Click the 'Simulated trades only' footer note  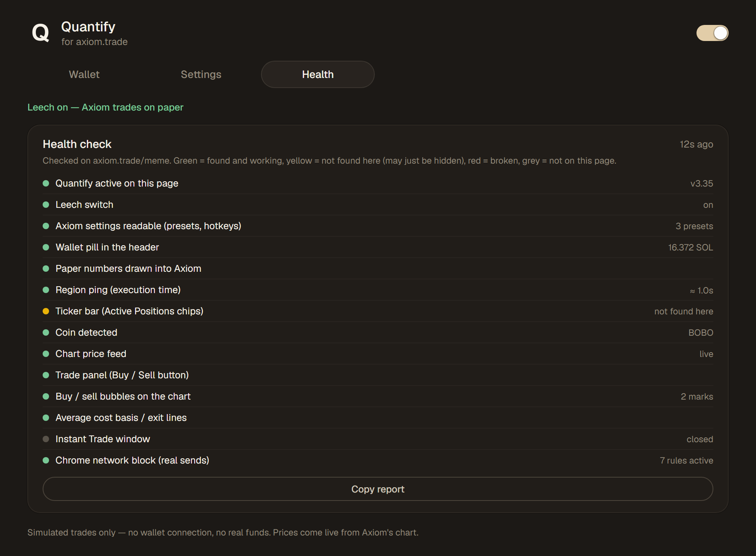(223, 532)
